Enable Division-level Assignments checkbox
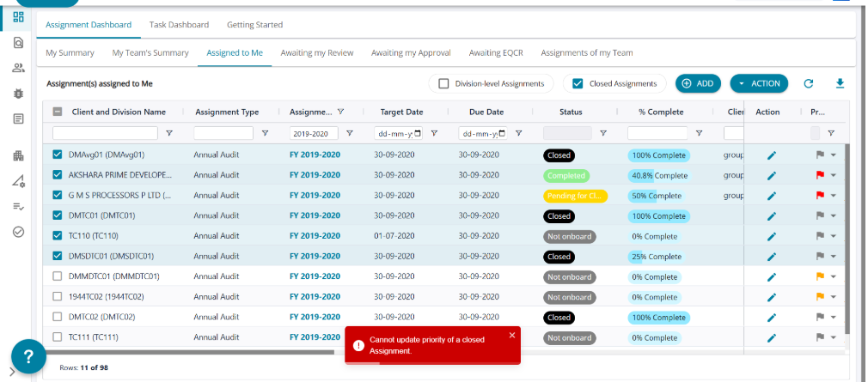 click(444, 83)
